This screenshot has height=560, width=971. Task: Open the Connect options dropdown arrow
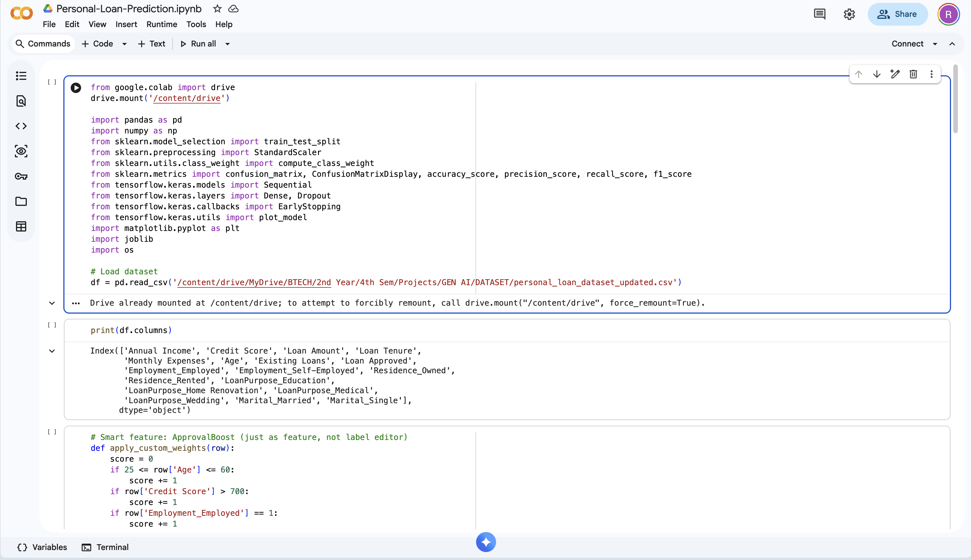tap(935, 44)
